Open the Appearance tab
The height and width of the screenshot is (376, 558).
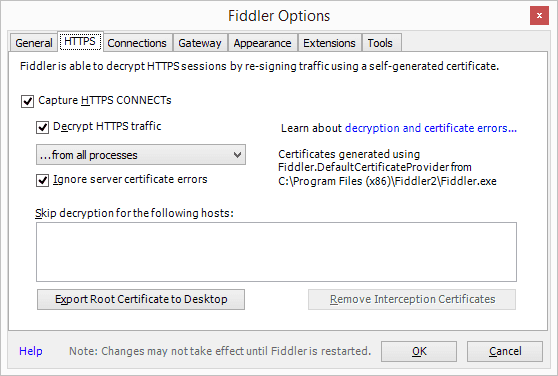262,43
